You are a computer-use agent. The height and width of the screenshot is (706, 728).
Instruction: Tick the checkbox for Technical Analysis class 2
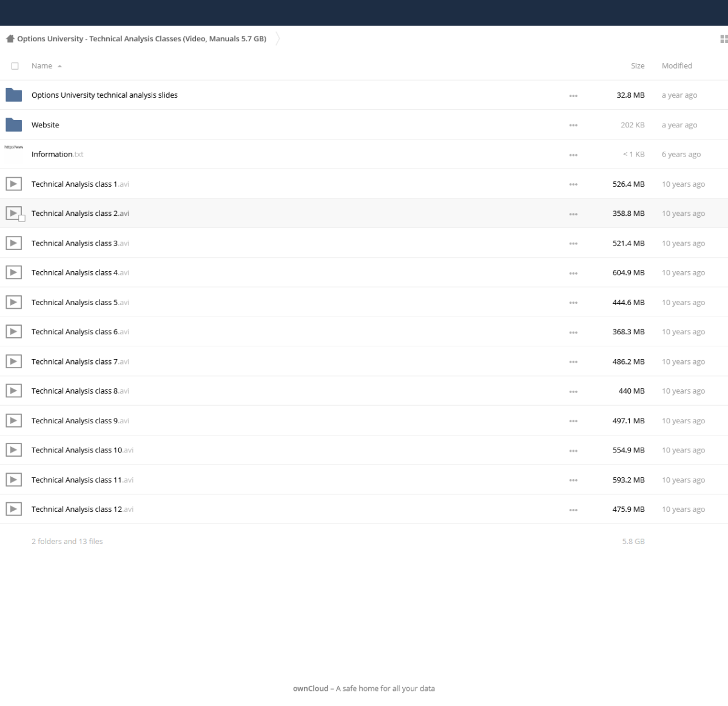tap(22, 218)
